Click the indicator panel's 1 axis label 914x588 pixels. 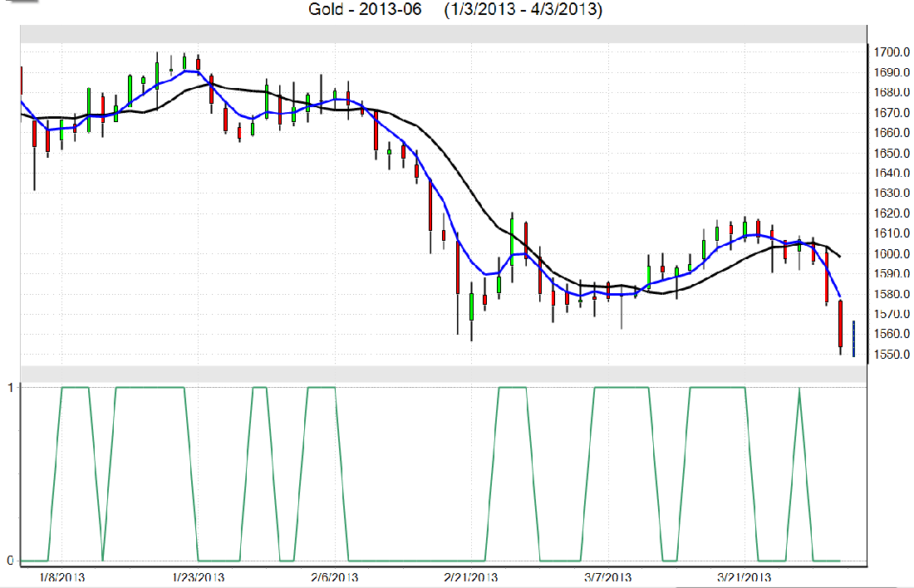[9, 387]
